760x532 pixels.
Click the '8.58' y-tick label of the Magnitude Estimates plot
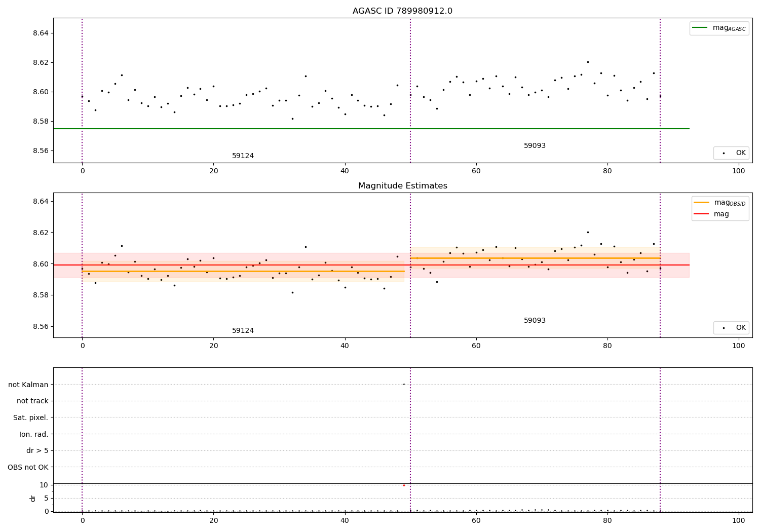41,295
